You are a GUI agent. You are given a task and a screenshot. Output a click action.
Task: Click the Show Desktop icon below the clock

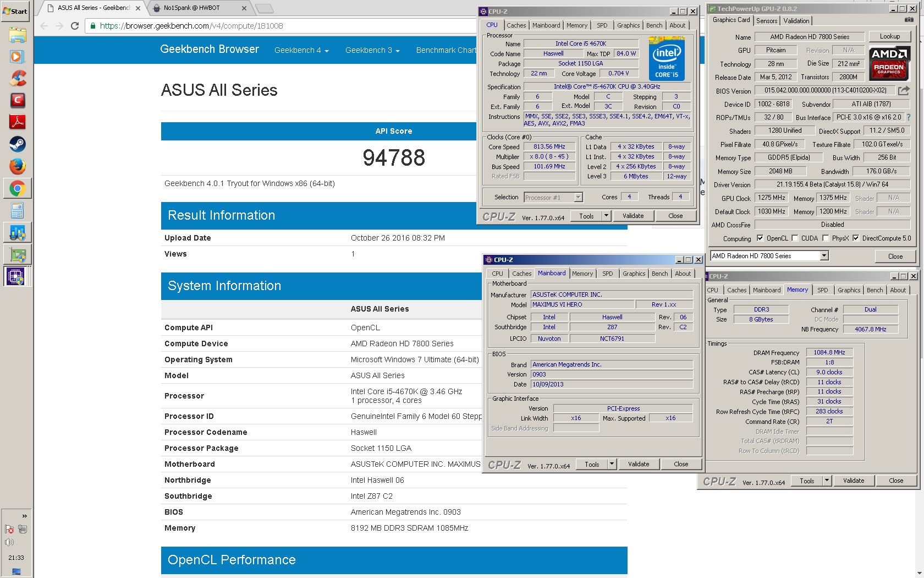point(16,571)
